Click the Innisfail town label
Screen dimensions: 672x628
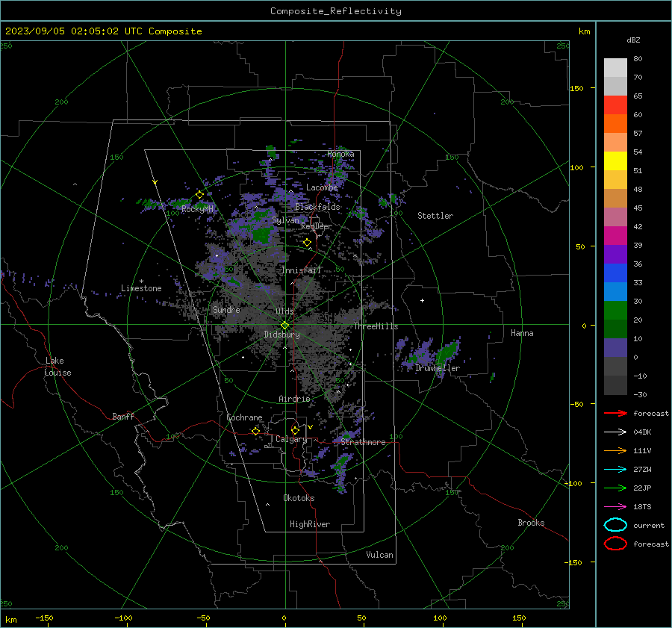[301, 270]
